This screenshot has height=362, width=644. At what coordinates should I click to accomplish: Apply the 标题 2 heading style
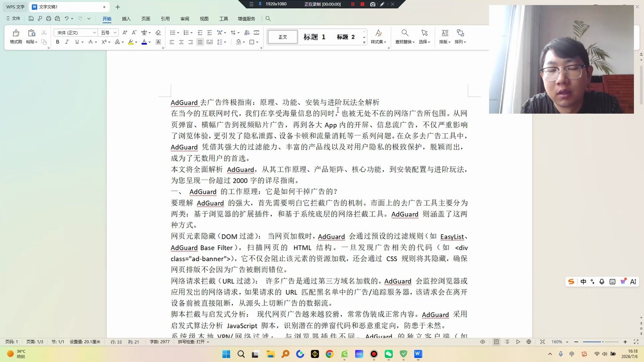346,37
